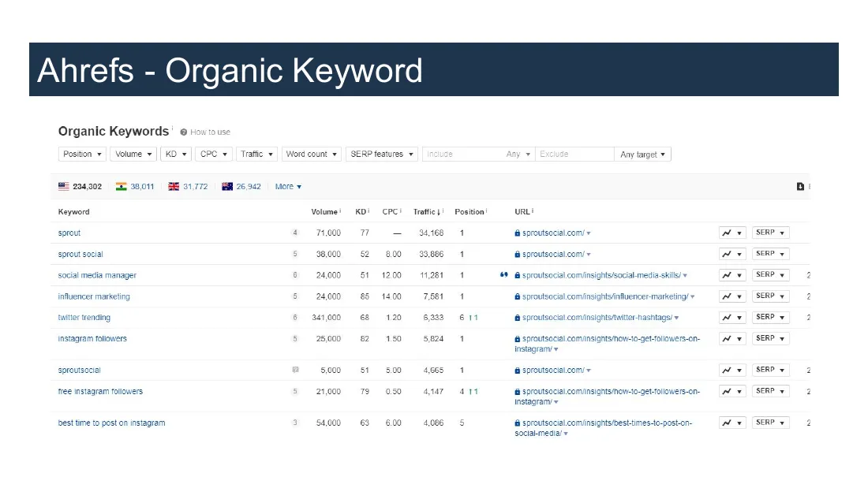
Task: Sort table by the KD column header
Action: (362, 212)
